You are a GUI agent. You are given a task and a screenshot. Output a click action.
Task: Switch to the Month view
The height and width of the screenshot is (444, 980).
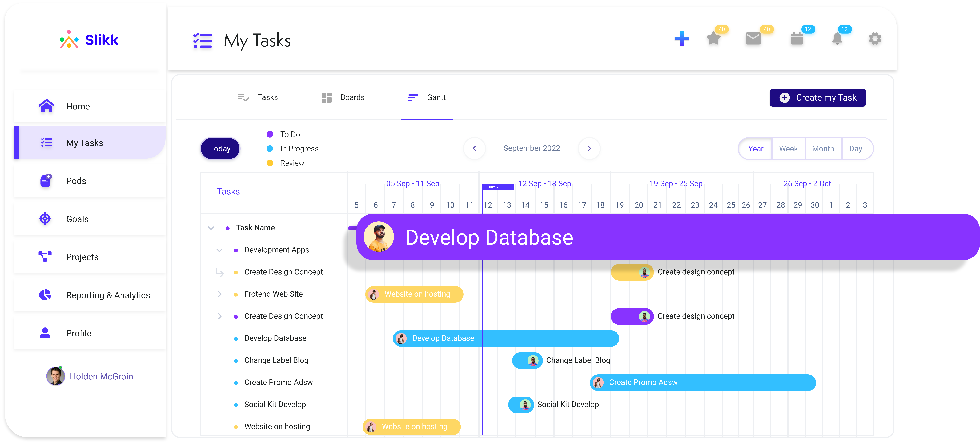coord(822,148)
